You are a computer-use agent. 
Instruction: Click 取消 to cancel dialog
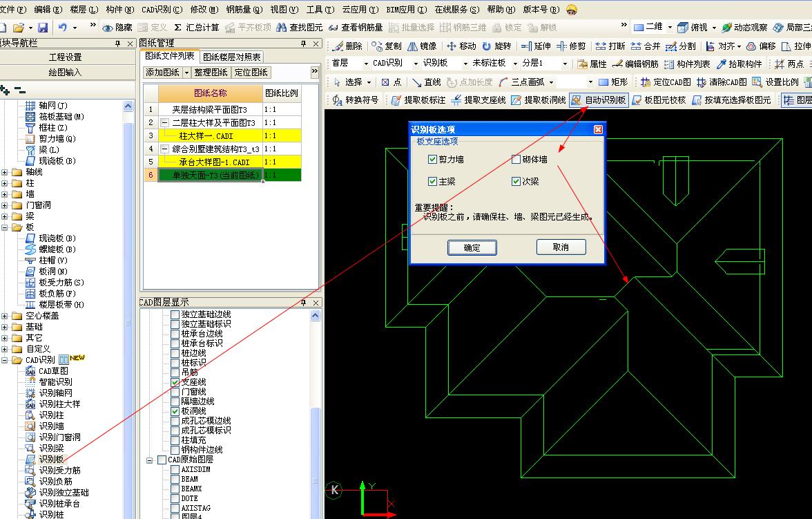coord(561,247)
